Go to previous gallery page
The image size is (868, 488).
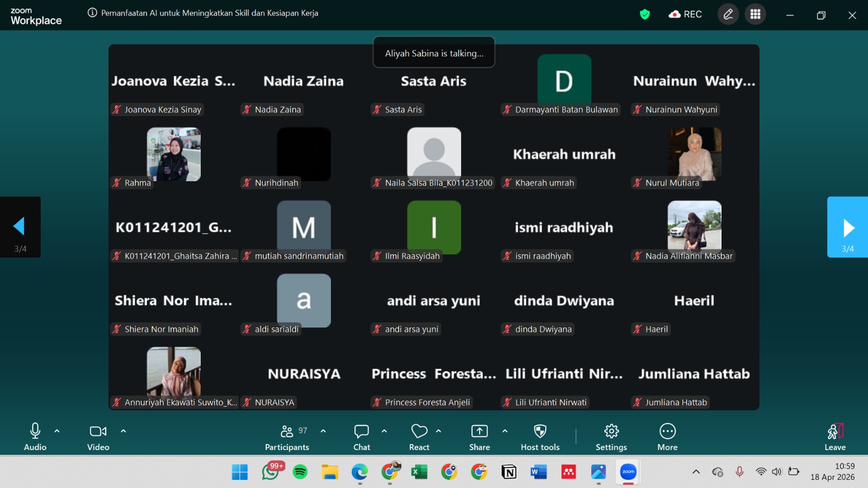(x=20, y=227)
